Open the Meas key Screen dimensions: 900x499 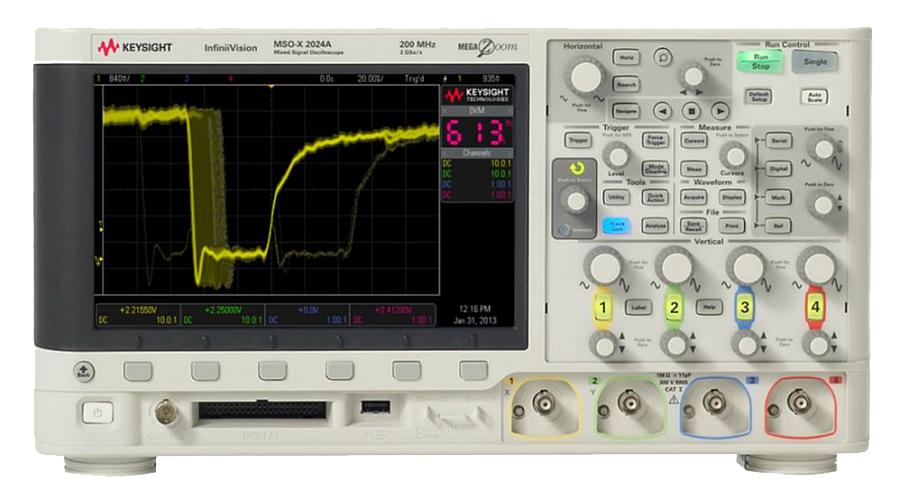tap(693, 169)
